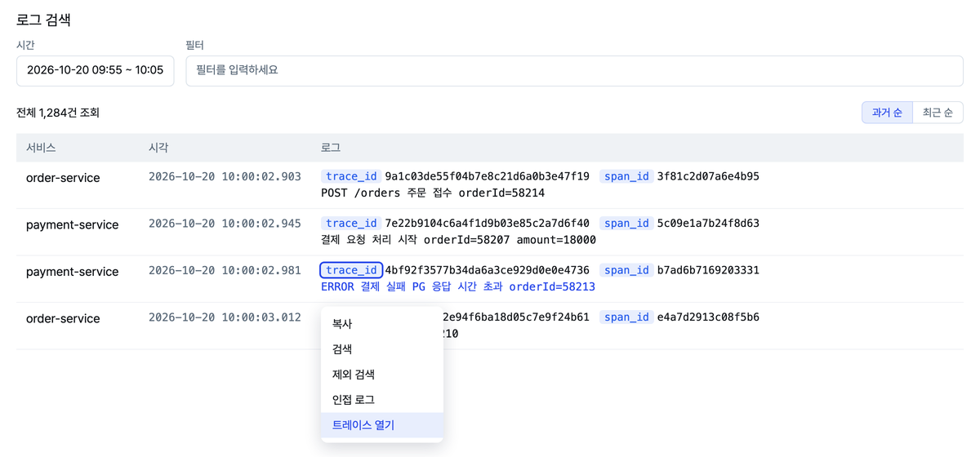Screen dimensions: 980x457
Task: Click payment-service in the 10:00:02.945 row
Action: tap(72, 224)
